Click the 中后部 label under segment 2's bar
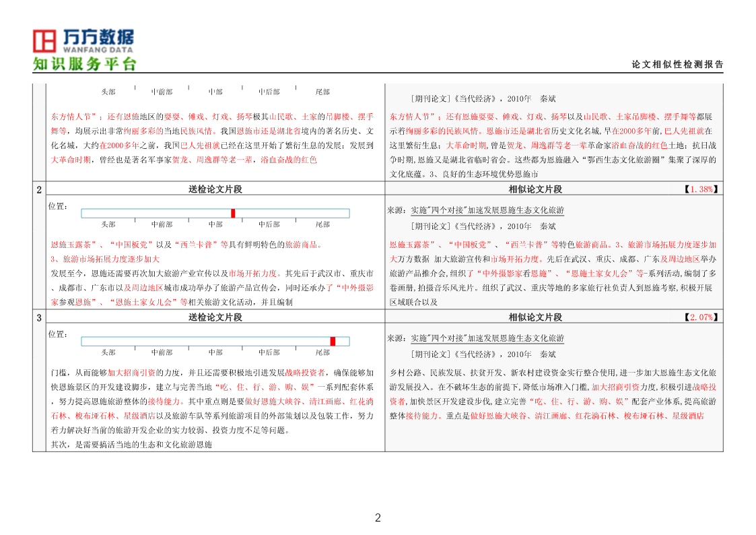756x535 pixels. [x=269, y=224]
